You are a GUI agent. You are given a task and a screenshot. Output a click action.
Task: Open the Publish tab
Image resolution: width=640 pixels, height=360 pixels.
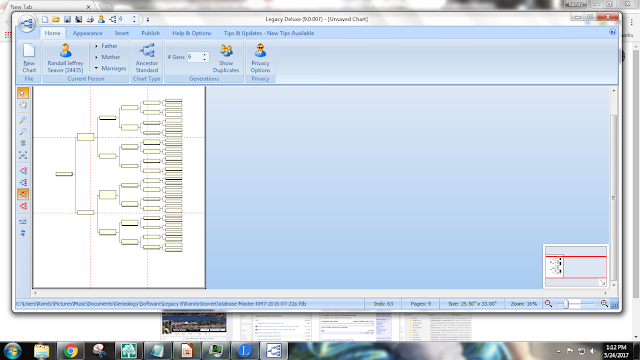(151, 33)
